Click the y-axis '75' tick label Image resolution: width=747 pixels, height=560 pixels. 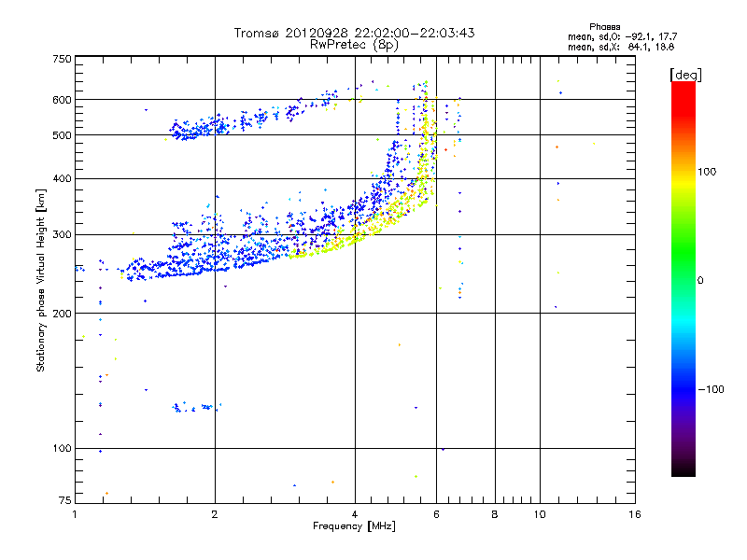(x=64, y=500)
